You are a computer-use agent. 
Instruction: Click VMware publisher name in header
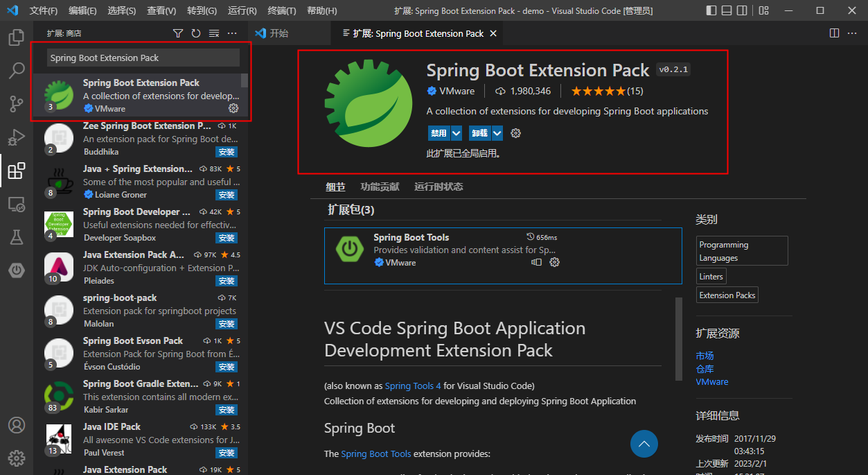pos(457,91)
